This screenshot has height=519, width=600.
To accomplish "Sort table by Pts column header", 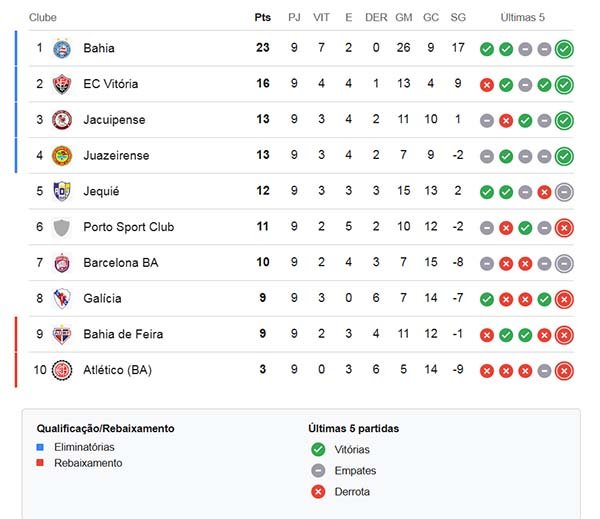I will 263,17.
